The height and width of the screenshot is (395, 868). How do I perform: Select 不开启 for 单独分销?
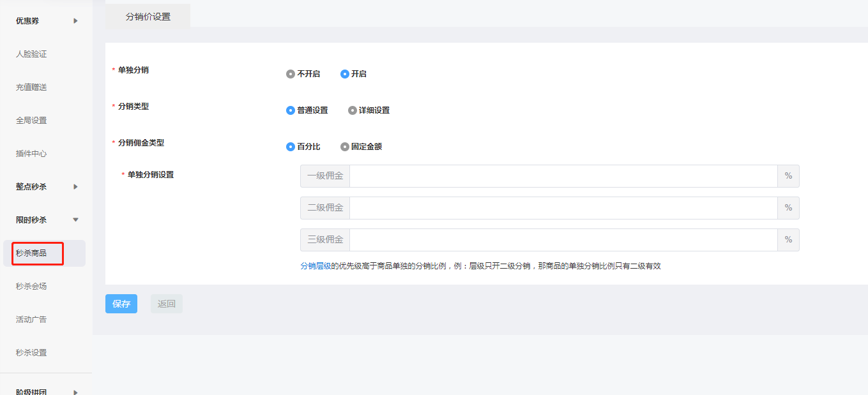[291, 74]
